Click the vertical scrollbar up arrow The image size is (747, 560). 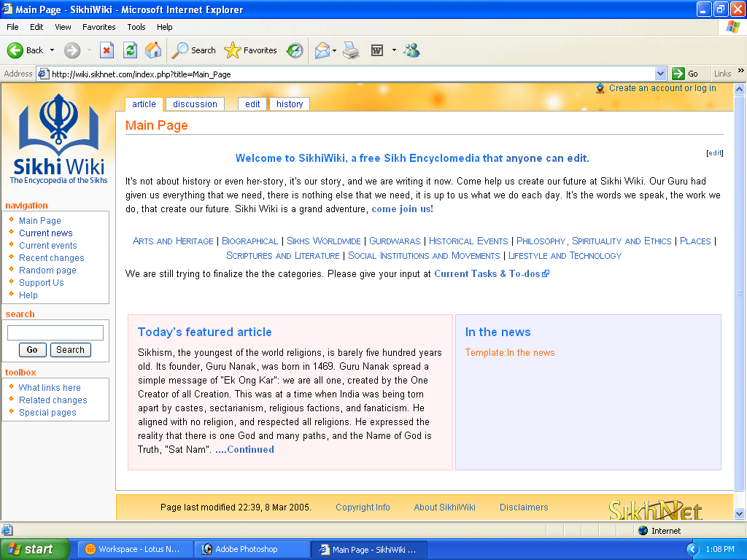740,89
